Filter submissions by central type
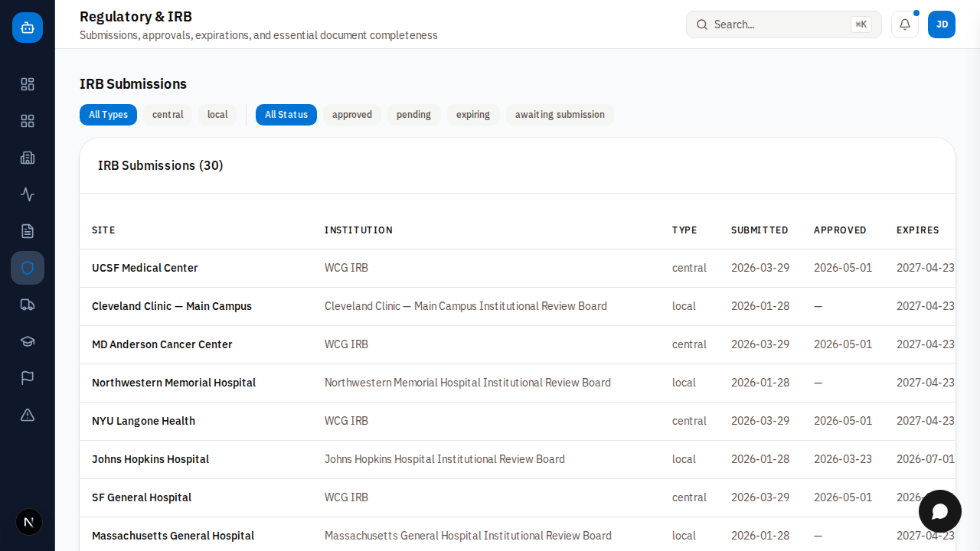980x551 pixels. pos(168,115)
